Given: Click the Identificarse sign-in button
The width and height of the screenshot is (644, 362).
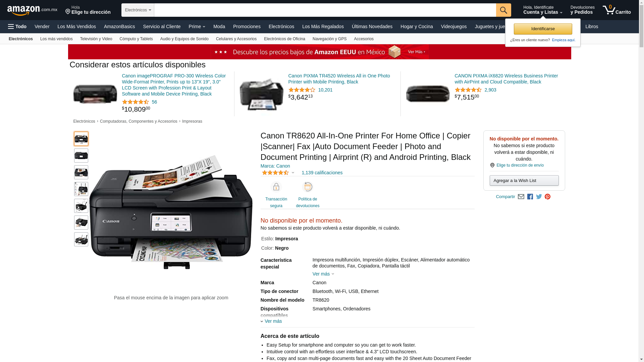Looking at the screenshot, I should (543, 29).
